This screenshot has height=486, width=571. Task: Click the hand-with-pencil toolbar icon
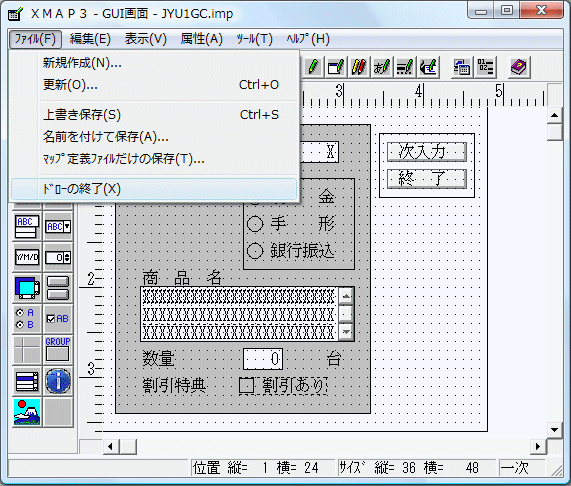[428, 67]
